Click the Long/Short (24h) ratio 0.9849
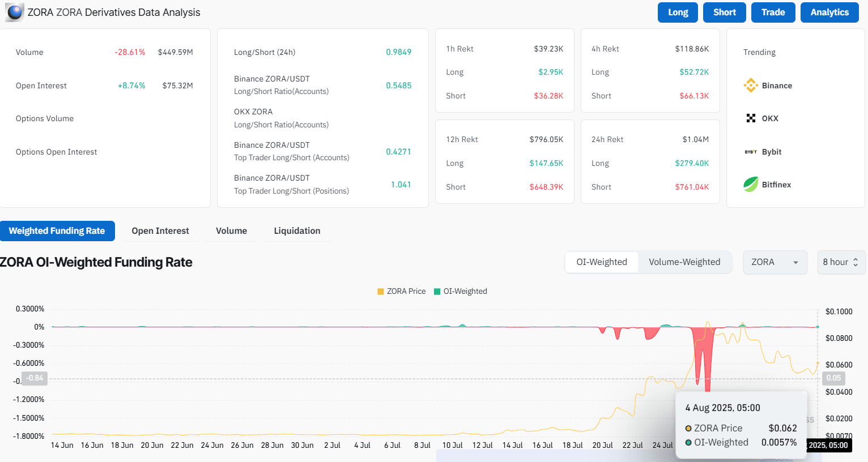The image size is (868, 462). [399, 52]
